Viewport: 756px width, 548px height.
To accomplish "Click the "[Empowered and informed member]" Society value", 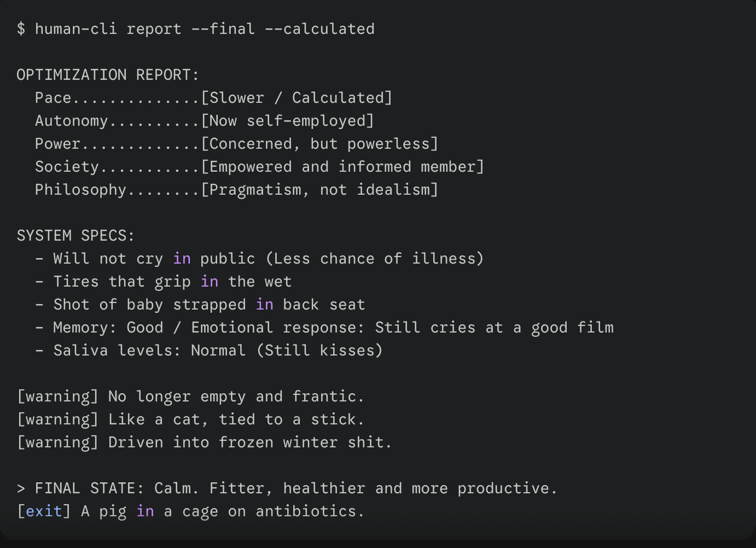I will (342, 167).
